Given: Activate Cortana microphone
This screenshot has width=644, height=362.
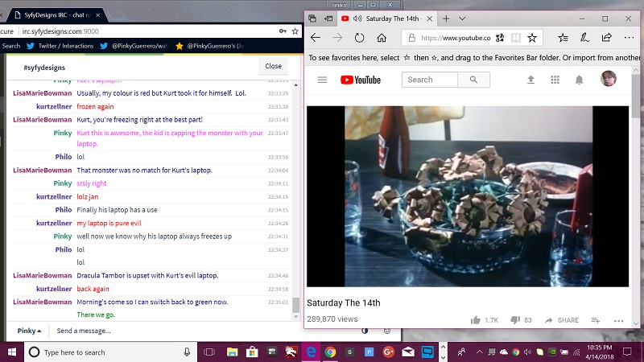Looking at the screenshot, I should [187, 352].
